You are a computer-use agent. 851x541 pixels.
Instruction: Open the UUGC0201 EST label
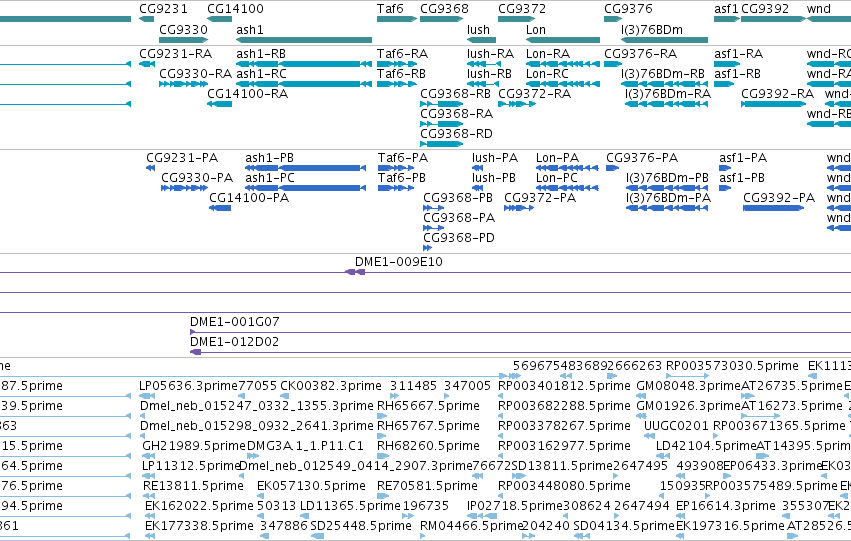(676, 426)
